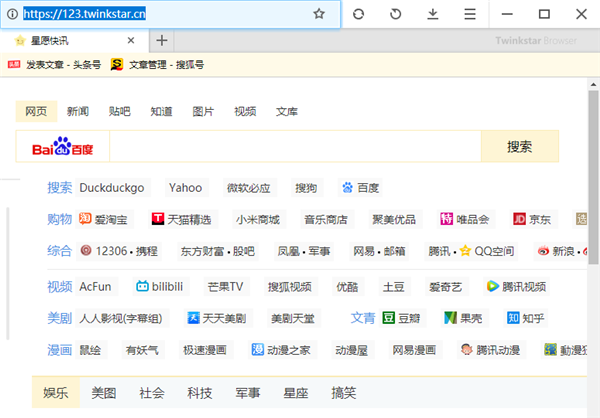The image size is (600, 418).
Task: Click the site info icon beside URL
Action: tap(13, 14)
